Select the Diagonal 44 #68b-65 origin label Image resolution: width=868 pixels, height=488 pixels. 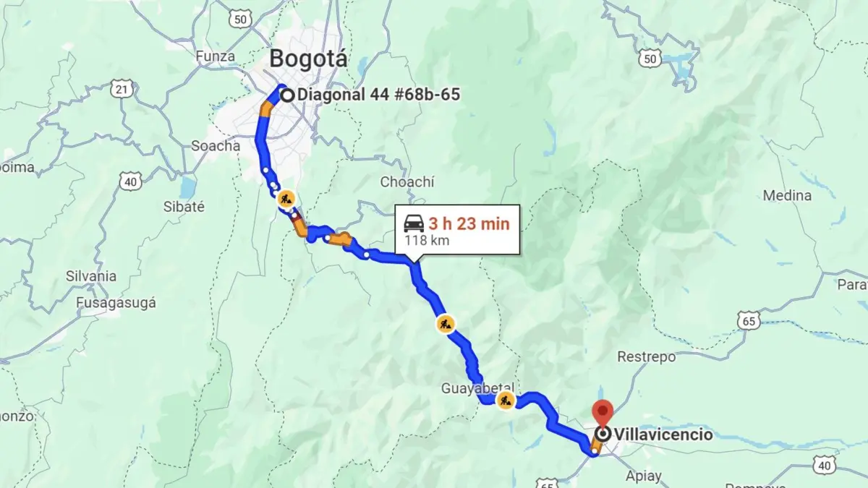(379, 95)
